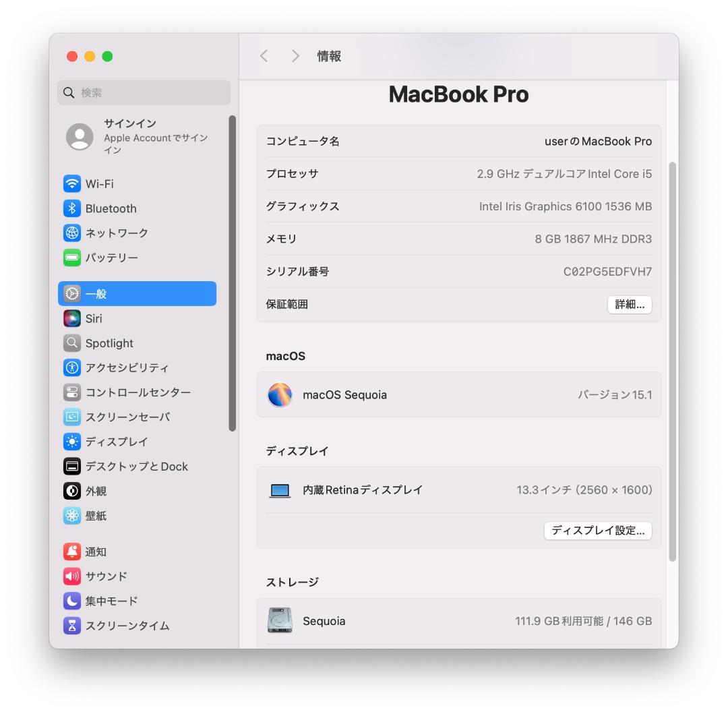Click 'Intel Iris Graphics 6100 1536 MB'
This screenshot has height=714, width=728.
566,206
